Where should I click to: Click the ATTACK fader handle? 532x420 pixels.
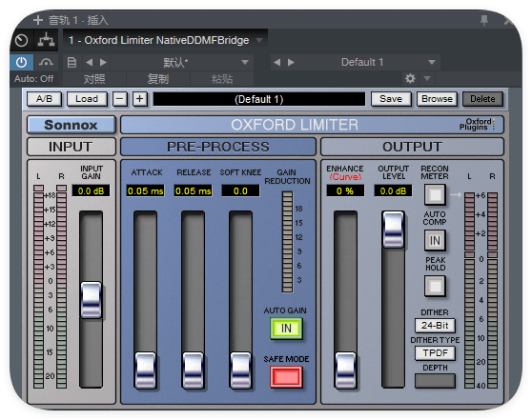[x=145, y=370]
